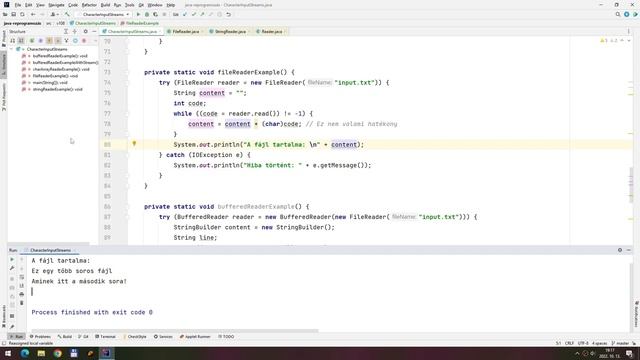Click Run with Coverage icon
The width and height of the screenshot is (640, 360).
click(156, 14)
